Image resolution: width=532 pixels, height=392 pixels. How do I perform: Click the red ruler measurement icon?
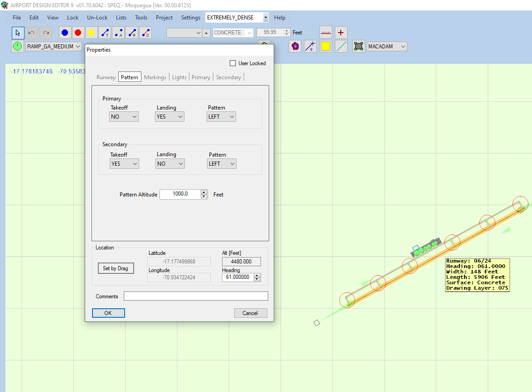(326, 33)
